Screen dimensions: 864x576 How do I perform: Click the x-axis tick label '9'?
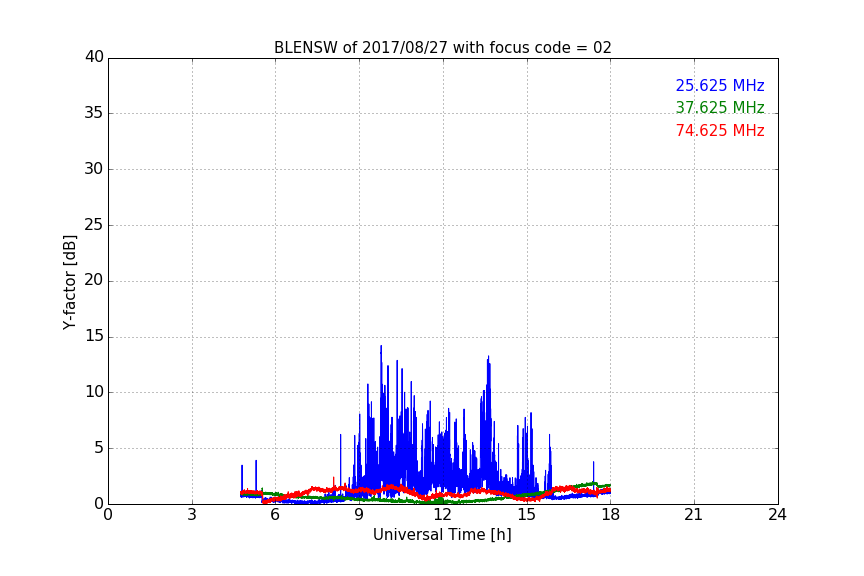coord(359,515)
